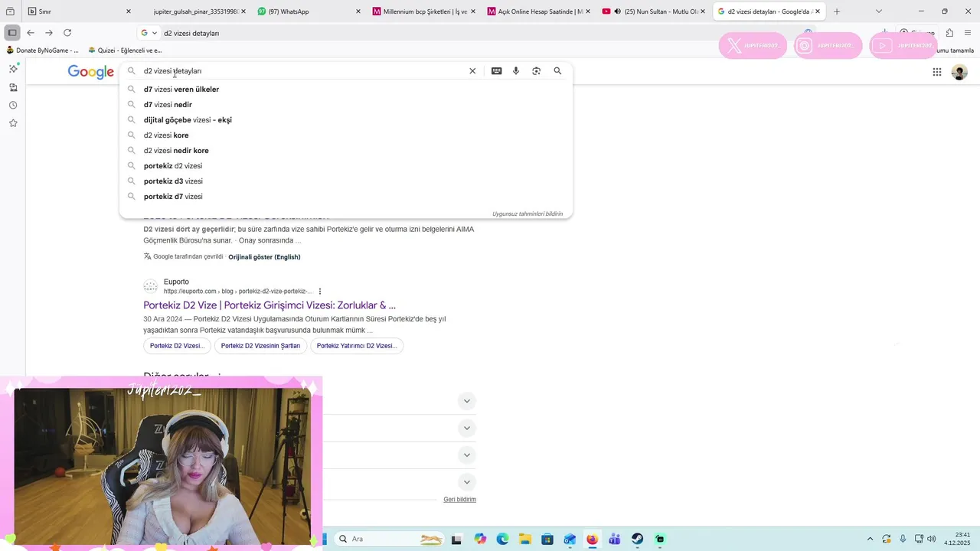Open the on-screen keyboard input tool
Viewport: 980px width, 551px height.
(496, 71)
